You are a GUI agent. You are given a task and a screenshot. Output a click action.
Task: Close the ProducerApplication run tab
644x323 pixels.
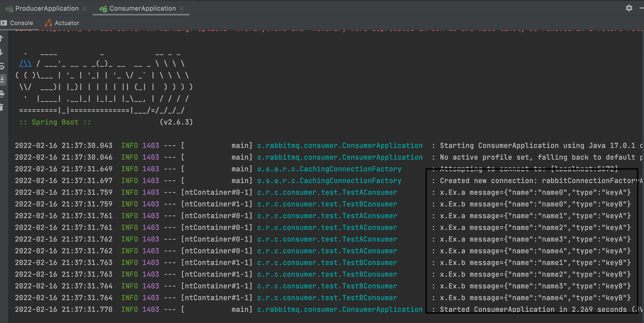coord(84,8)
